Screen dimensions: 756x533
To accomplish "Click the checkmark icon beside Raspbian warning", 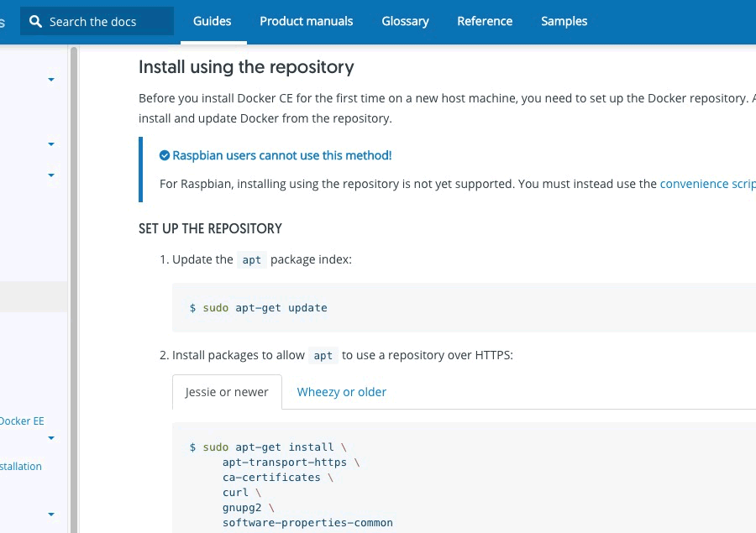I will click(165, 155).
